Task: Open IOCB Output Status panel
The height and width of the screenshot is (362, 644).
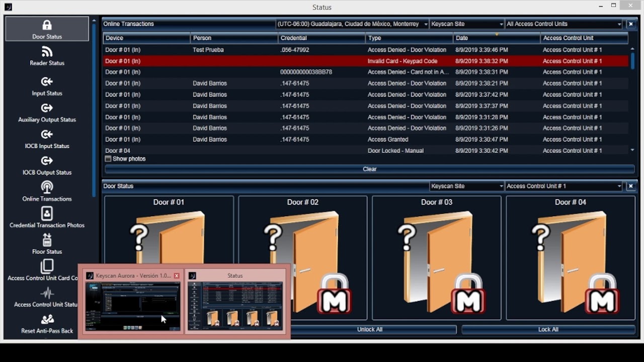Action: click(47, 165)
